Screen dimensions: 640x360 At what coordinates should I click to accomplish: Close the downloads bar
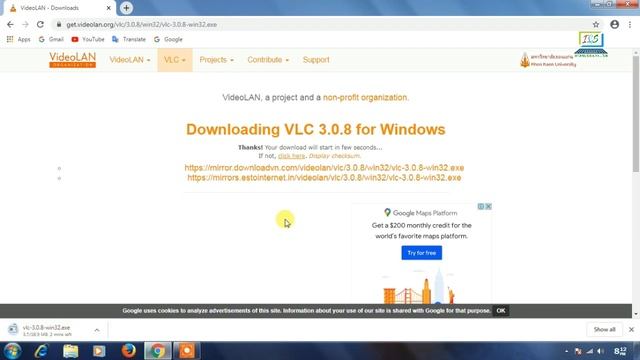(631, 329)
